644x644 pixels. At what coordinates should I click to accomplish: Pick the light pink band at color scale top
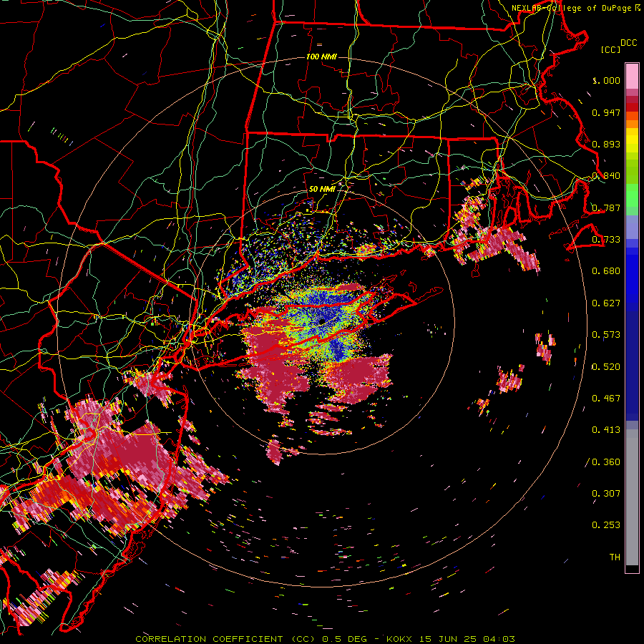click(632, 76)
